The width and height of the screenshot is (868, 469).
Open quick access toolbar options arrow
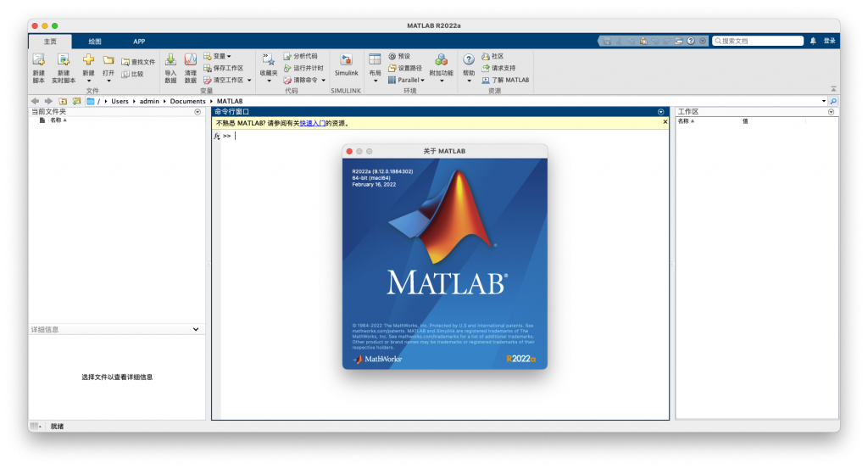point(703,41)
